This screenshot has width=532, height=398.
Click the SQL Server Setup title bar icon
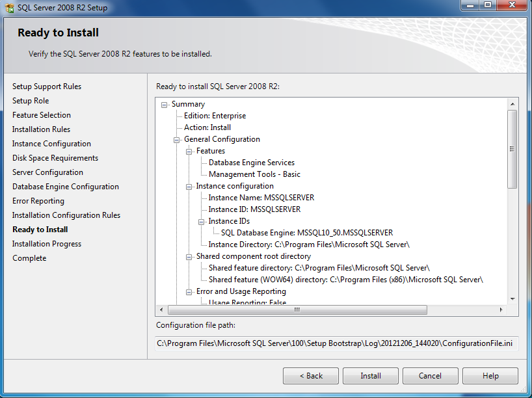[x=9, y=7]
